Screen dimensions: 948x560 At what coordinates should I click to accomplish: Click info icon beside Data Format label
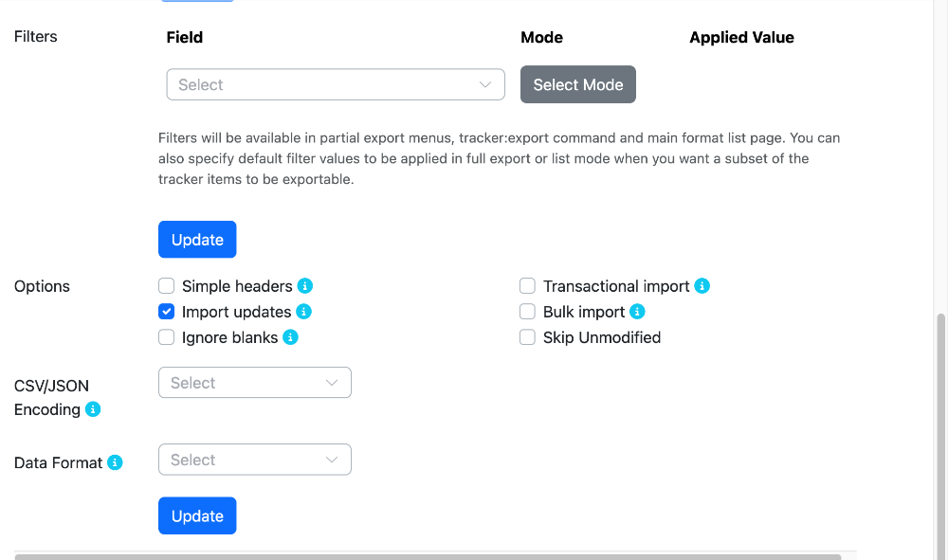pos(115,462)
